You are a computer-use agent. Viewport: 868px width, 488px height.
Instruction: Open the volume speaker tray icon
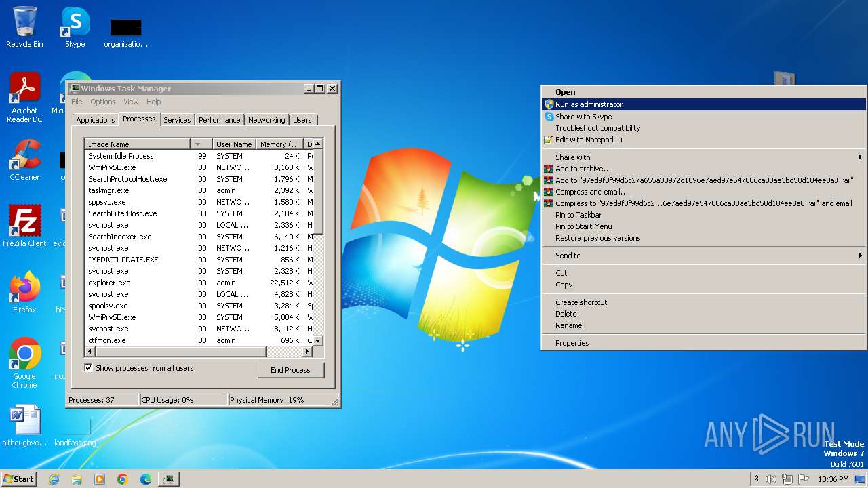(x=771, y=479)
